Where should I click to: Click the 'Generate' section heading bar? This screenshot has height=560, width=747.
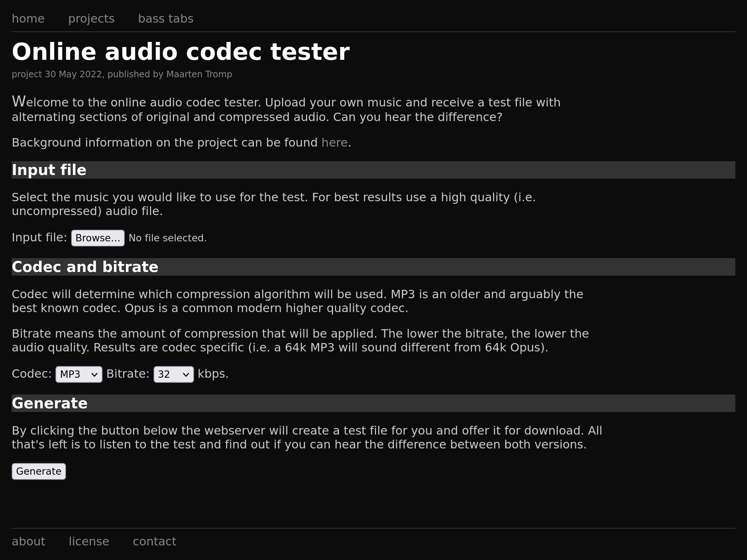pos(373,403)
